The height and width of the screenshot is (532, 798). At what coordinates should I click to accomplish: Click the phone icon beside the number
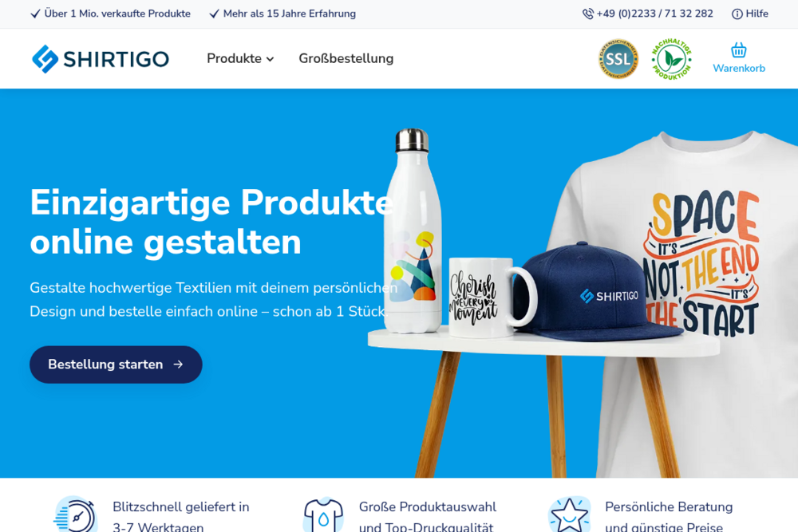[588, 14]
